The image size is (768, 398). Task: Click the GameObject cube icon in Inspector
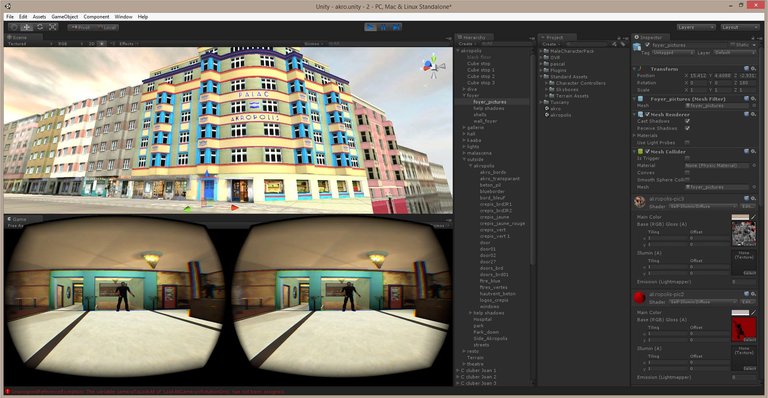click(637, 47)
